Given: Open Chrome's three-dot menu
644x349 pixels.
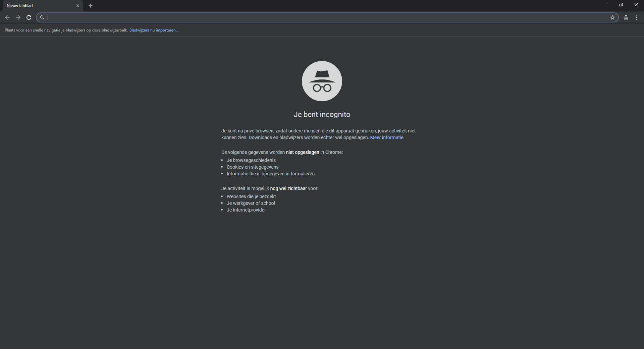Looking at the screenshot, I should [x=637, y=17].
